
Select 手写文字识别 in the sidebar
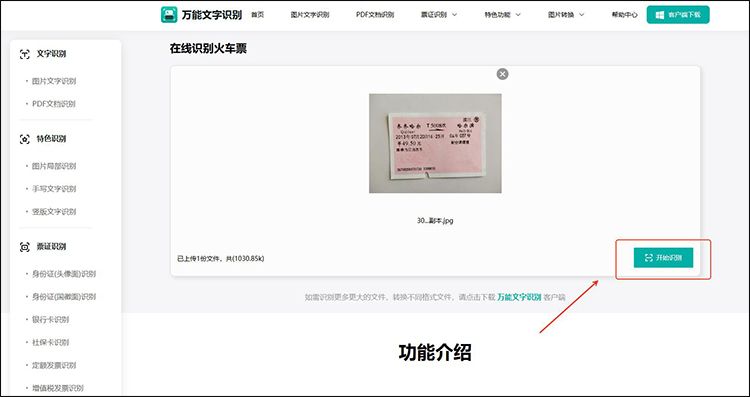point(54,189)
